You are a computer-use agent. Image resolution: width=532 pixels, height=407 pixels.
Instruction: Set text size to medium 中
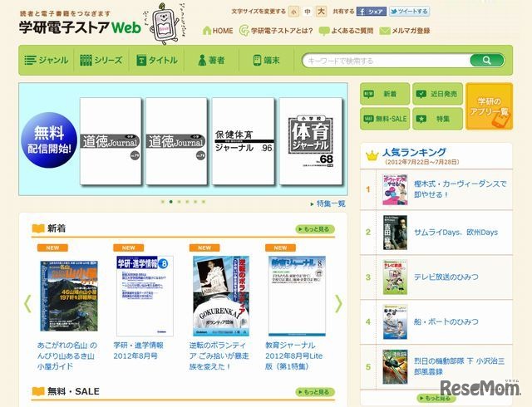308,12
